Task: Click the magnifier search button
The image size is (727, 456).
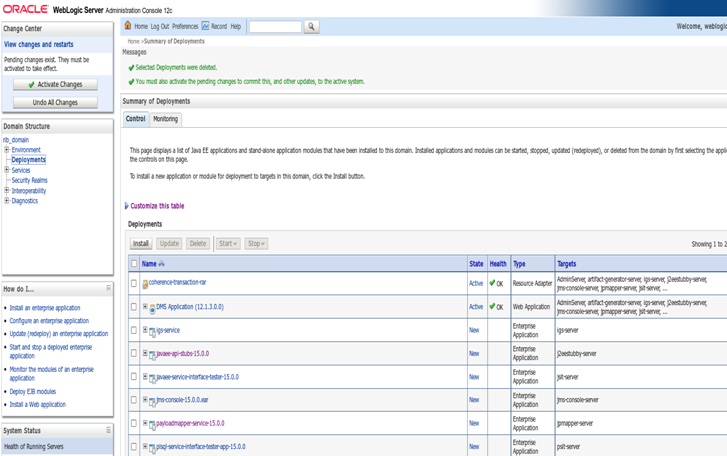Action: coord(311,27)
